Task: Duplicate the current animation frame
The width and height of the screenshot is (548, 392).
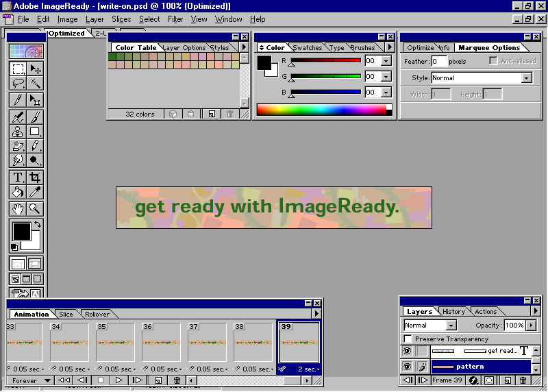Action: pos(158,380)
